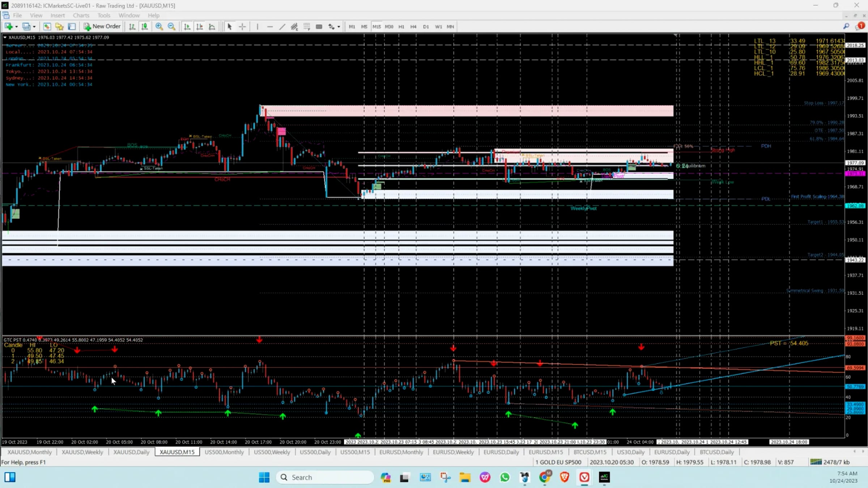Screen dimensions: 868x488
Task: Select the Crosshair tool
Action: pos(242,26)
